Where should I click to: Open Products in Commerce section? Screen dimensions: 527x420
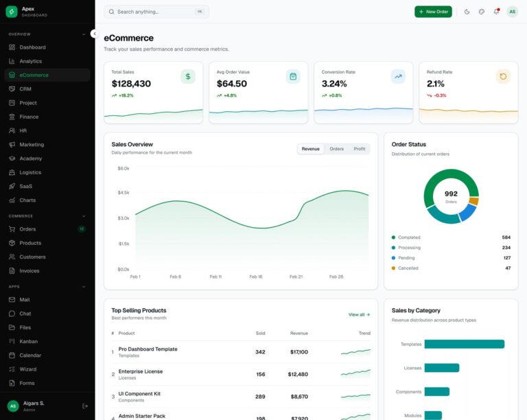tap(47, 243)
